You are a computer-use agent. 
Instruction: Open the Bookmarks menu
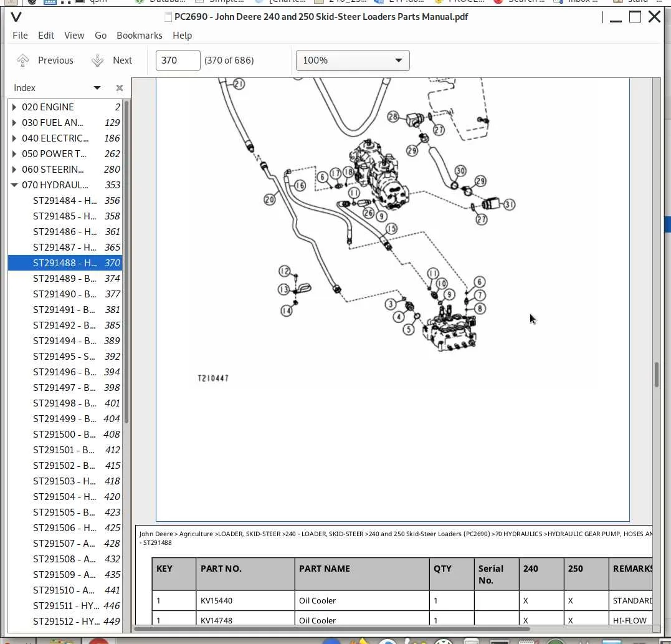click(140, 36)
